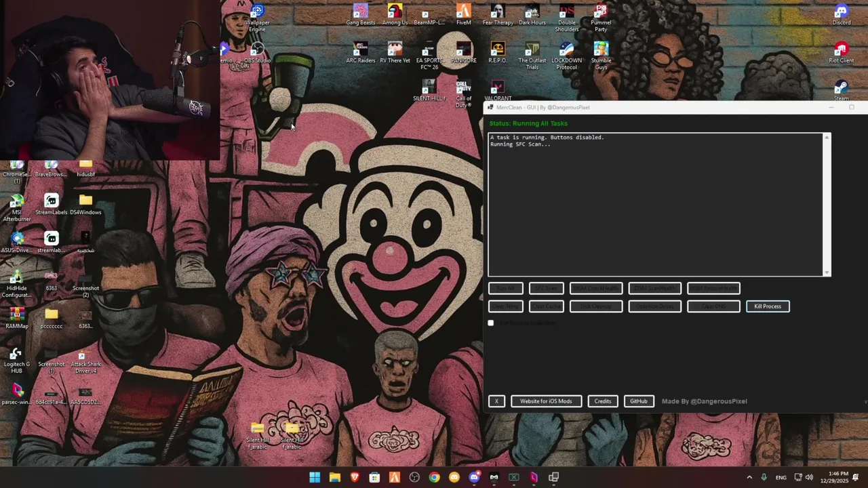Click the Kill Process button
The width and height of the screenshot is (868, 488).
[768, 306]
